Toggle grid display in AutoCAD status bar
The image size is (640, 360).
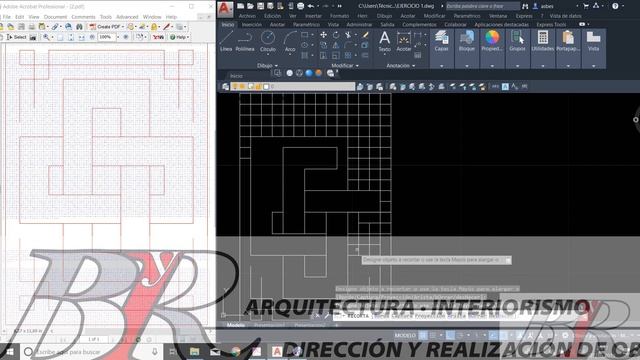(x=423, y=335)
